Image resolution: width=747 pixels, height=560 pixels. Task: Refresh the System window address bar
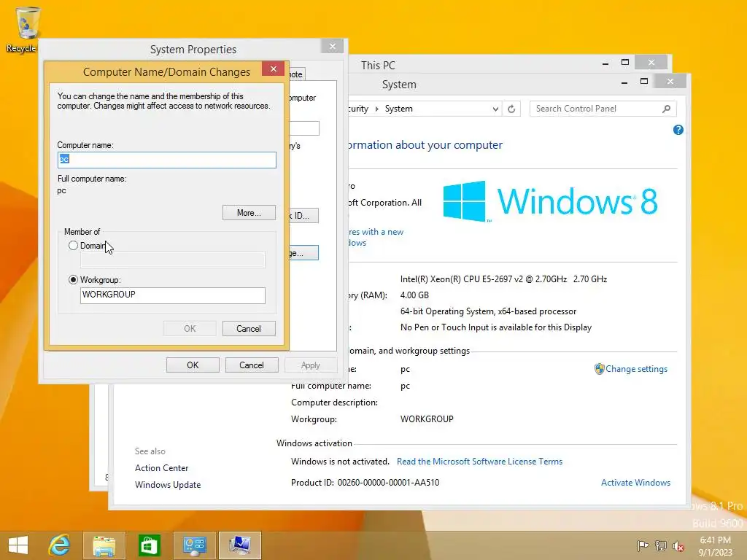[x=511, y=109]
